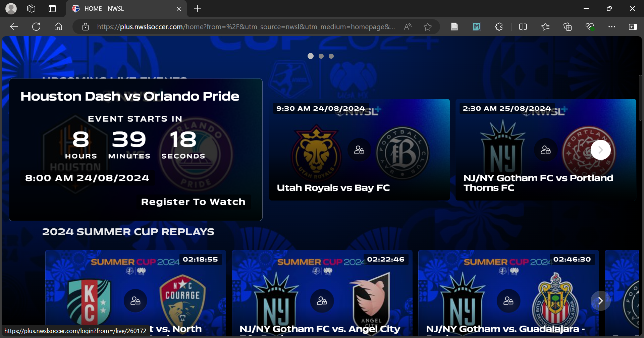Viewport: 644px width, 338px height.
Task: Advance upcoming events with next arrow
Action: tap(601, 150)
